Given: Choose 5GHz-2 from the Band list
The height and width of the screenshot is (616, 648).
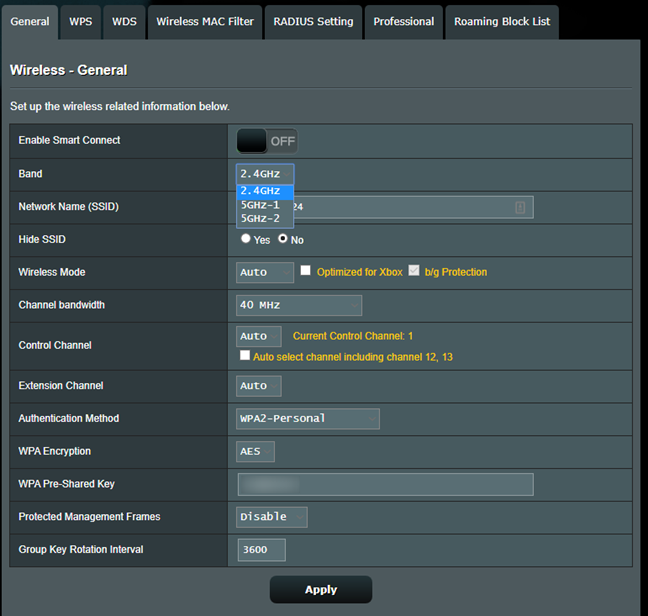Looking at the screenshot, I should pyautogui.click(x=260, y=219).
